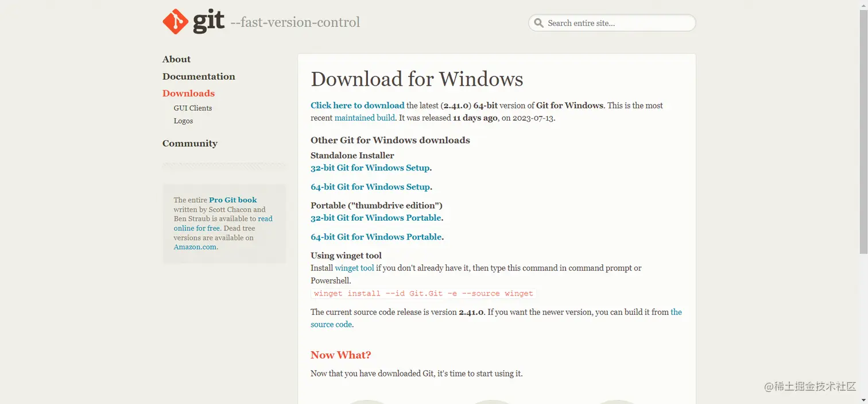Click the winget install command text
The height and width of the screenshot is (404, 868).
pyautogui.click(x=424, y=293)
